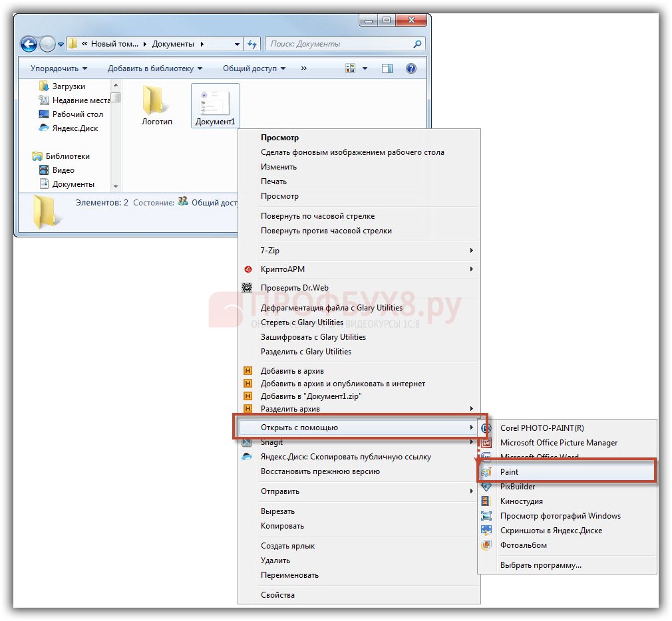Viewport: 672px width, 621px height.
Task: Click the PixBuilder app icon
Action: click(x=486, y=487)
